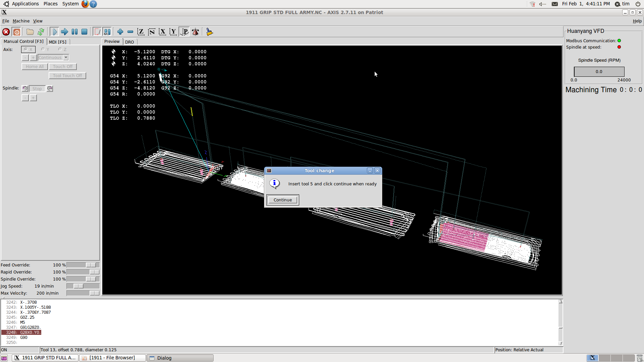This screenshot has height=362, width=644.
Task: Reload the current file
Action: [41, 32]
